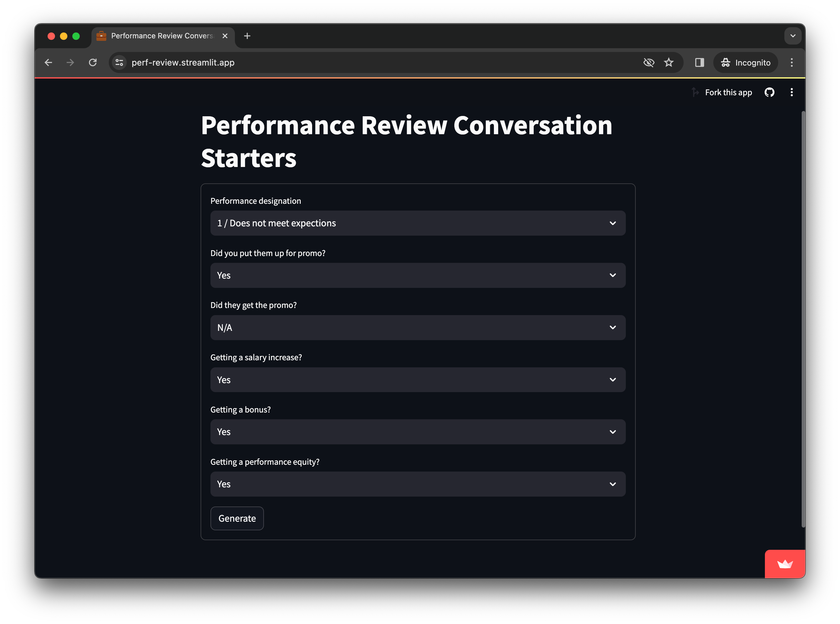Bookmark this page with the star
840x624 pixels.
point(668,62)
